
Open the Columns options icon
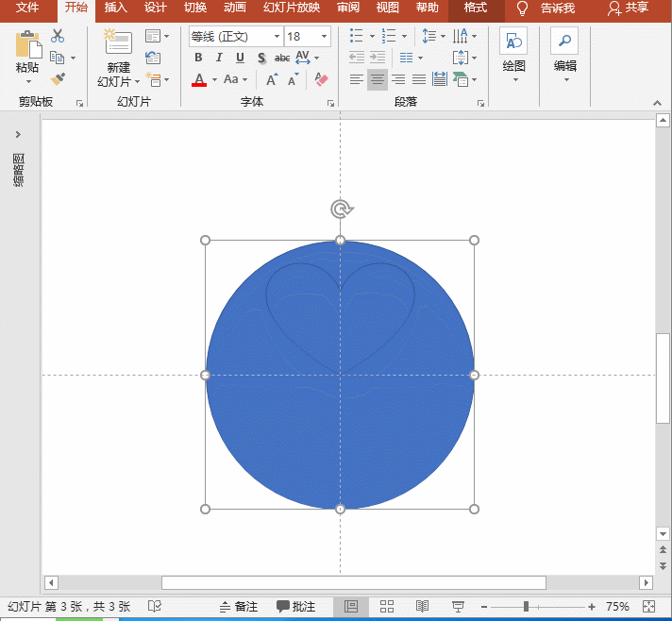tap(406, 58)
